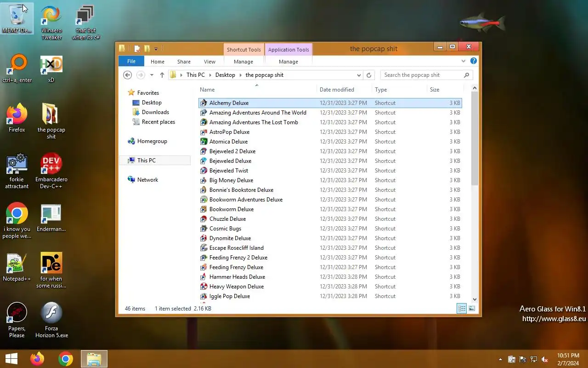This screenshot has height=368, width=588.
Task: Switch to Details view layout button
Action: click(x=462, y=309)
